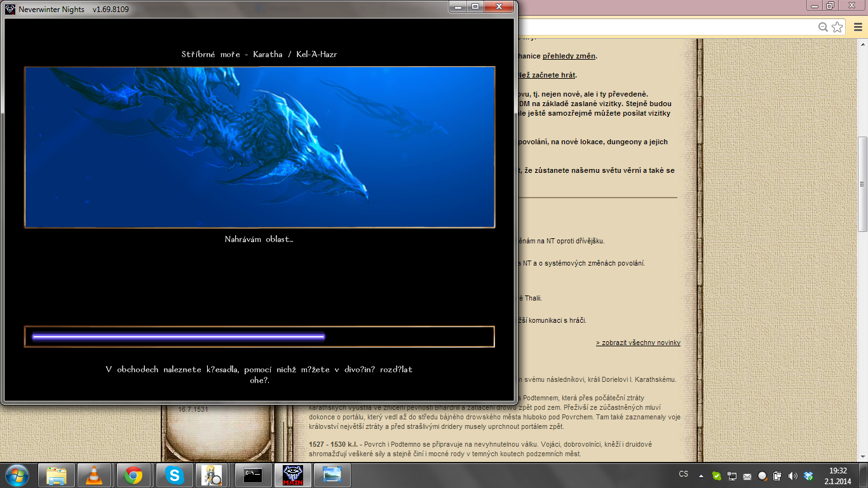Open the 'přehledy změn' link in Chrome
Viewport: 868px width, 488px height.
[x=569, y=56]
